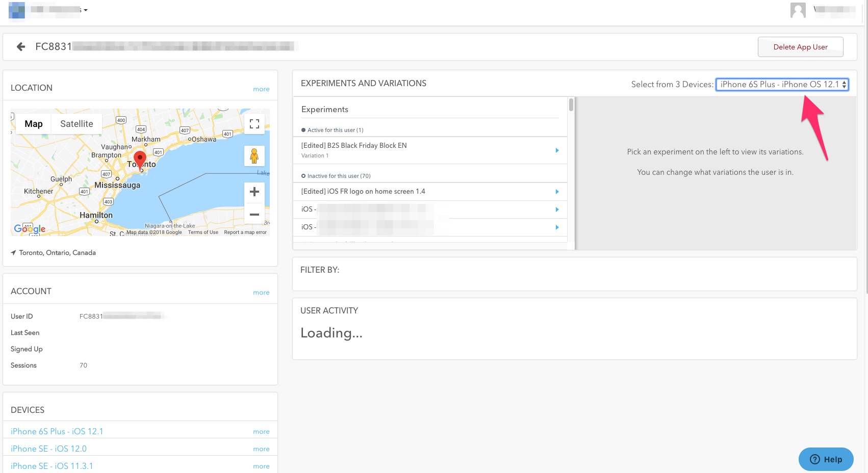Click Delete App User button
Screen dimensions: 868x473
pyautogui.click(x=800, y=47)
